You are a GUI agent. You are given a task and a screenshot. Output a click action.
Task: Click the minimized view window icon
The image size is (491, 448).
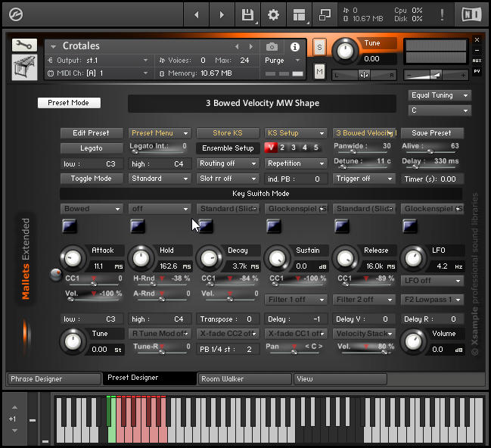click(325, 14)
